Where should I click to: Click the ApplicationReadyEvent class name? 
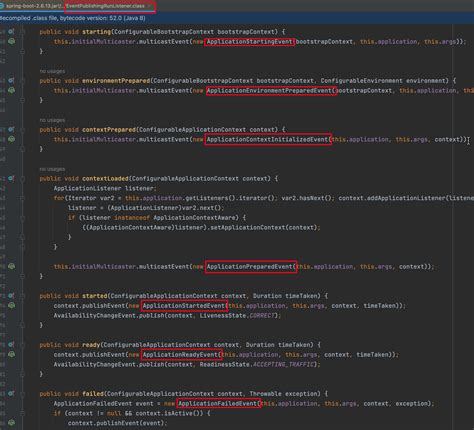coord(180,355)
